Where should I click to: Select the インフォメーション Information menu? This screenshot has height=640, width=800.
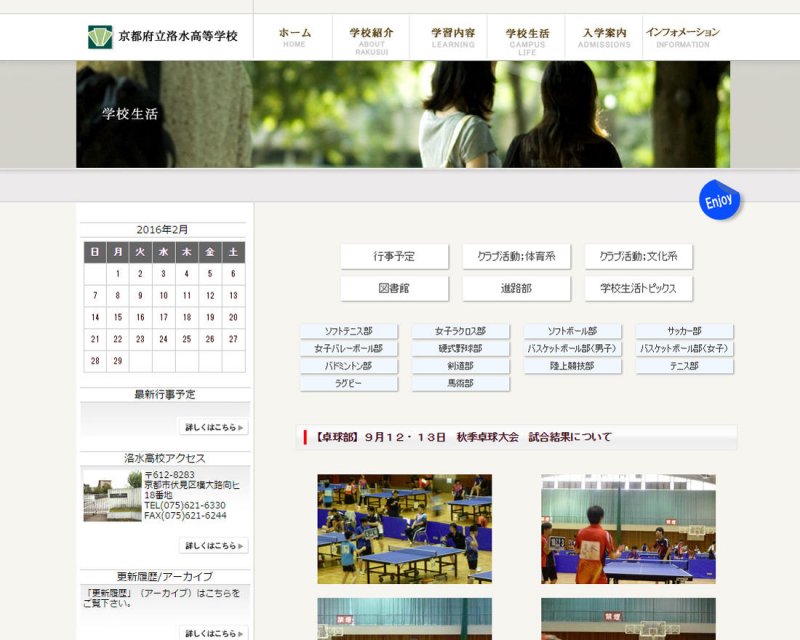coord(683,37)
